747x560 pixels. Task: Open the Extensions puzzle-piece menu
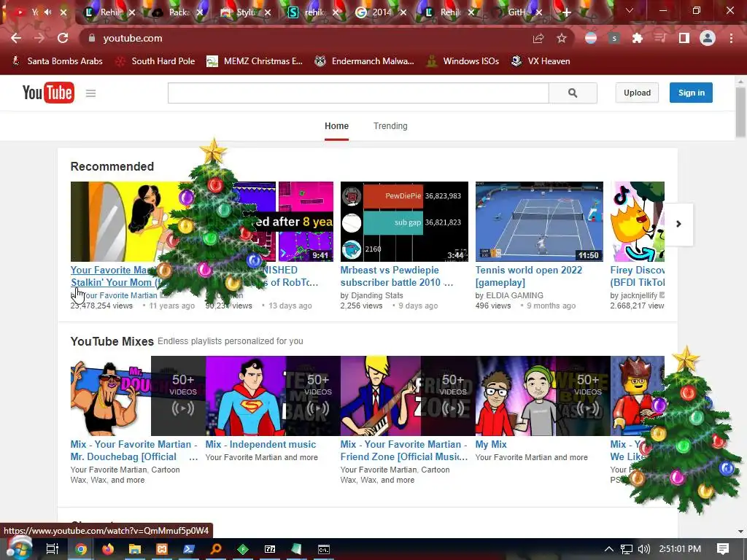click(637, 38)
